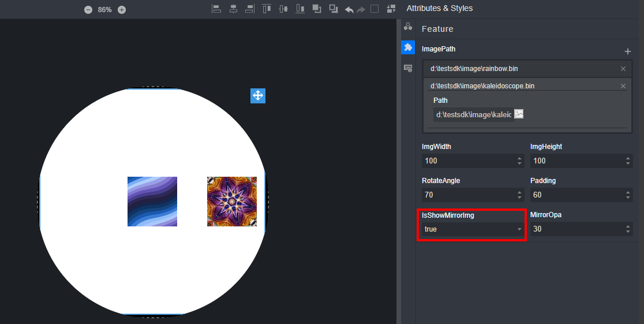This screenshot has width=644, height=324.
Task: Add a new ImagePath entry
Action: tap(628, 51)
